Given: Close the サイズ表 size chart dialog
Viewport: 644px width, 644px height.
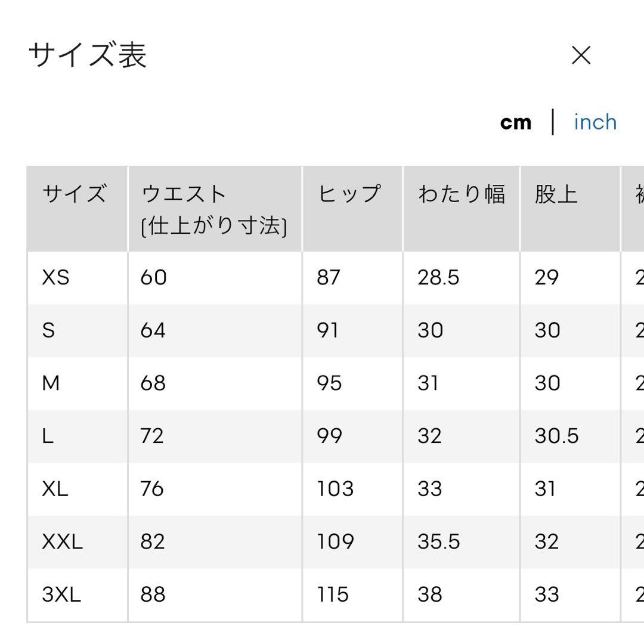Looking at the screenshot, I should (581, 55).
